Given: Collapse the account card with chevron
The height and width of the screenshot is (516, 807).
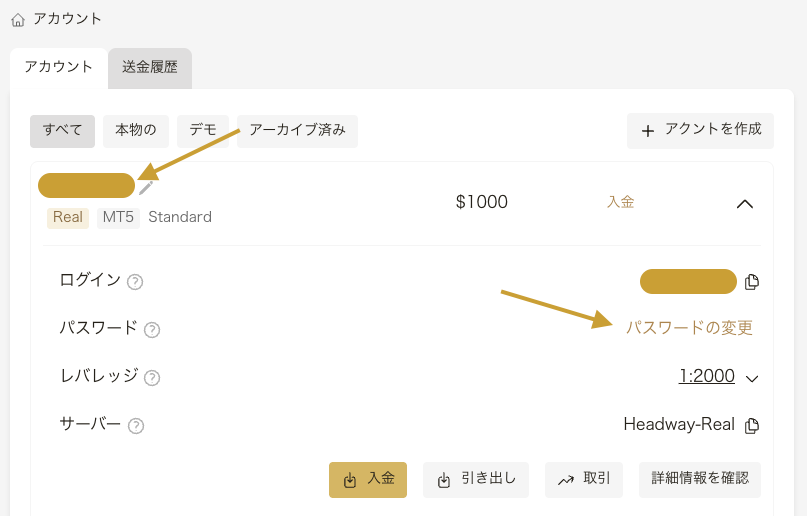Looking at the screenshot, I should 744,203.
